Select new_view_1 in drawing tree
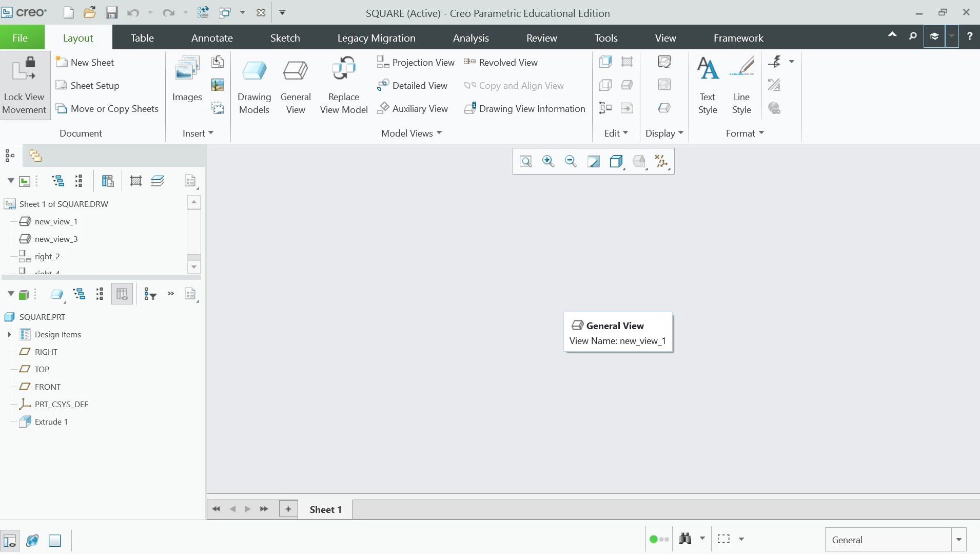This screenshot has width=980, height=554. [x=56, y=221]
